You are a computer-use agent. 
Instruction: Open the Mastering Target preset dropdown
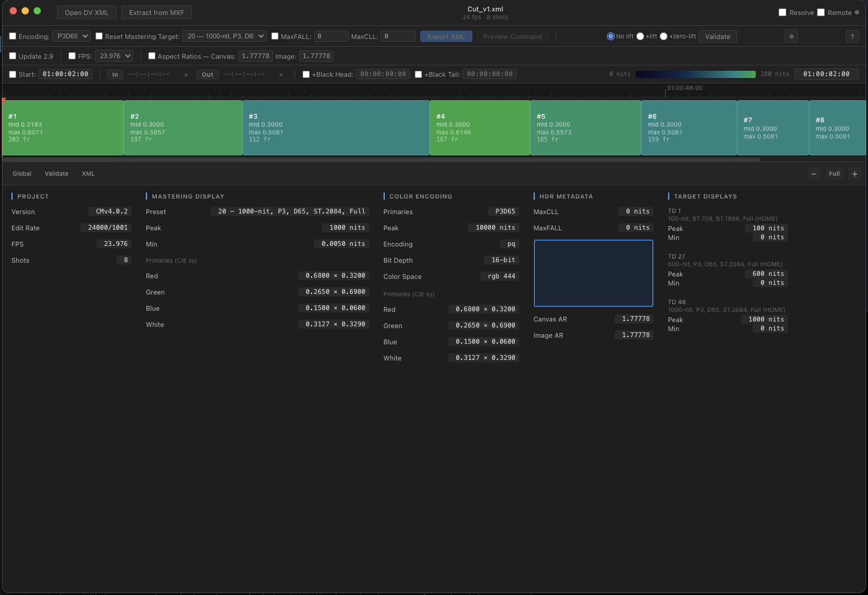[x=225, y=36]
